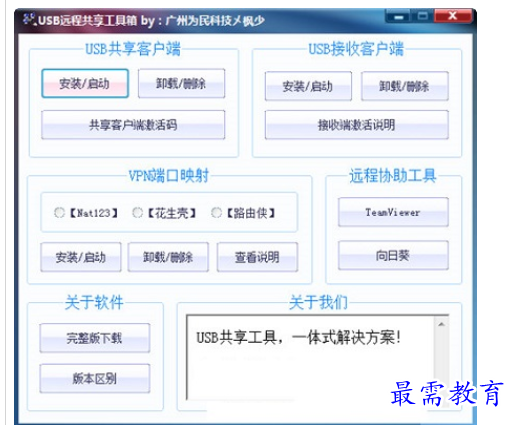Click 安装/启动 in USB接收客户端 group
The width and height of the screenshot is (512, 425).
click(308, 86)
